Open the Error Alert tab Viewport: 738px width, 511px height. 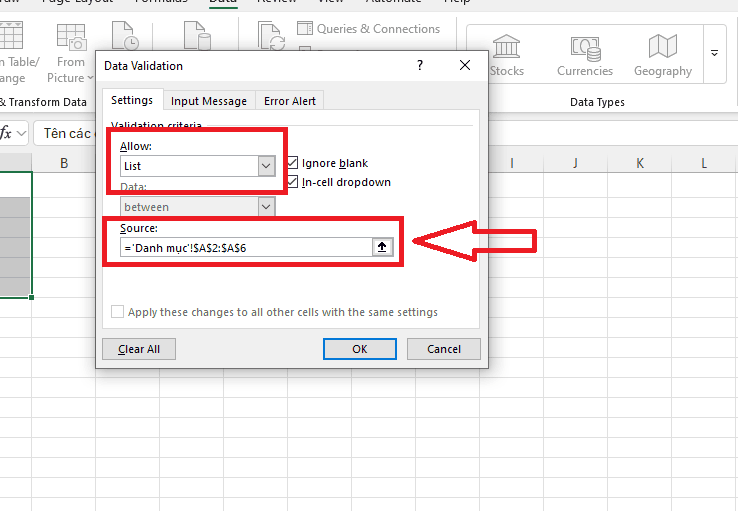[289, 101]
